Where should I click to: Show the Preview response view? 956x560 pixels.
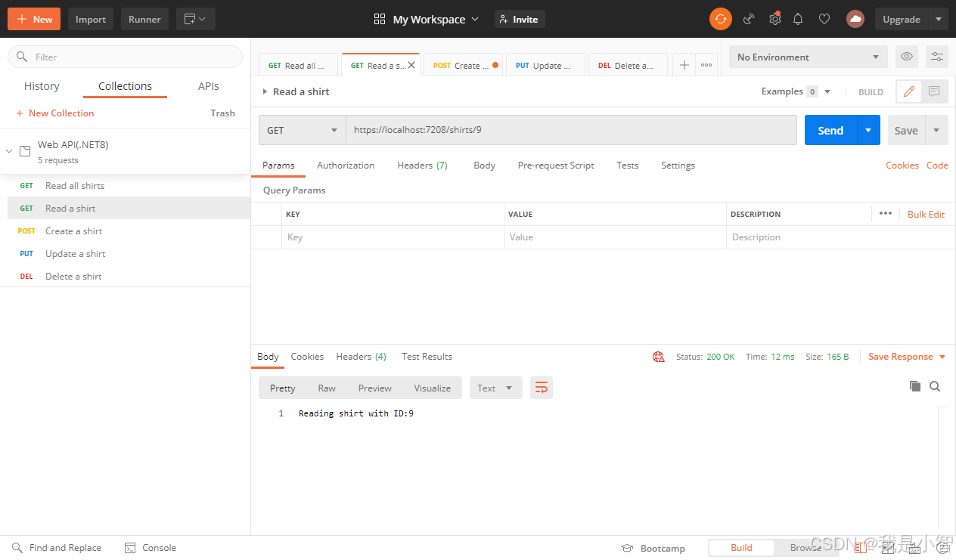(x=374, y=388)
